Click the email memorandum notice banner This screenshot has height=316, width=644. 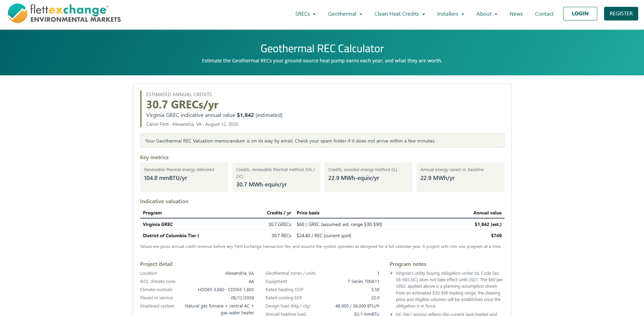[322, 141]
